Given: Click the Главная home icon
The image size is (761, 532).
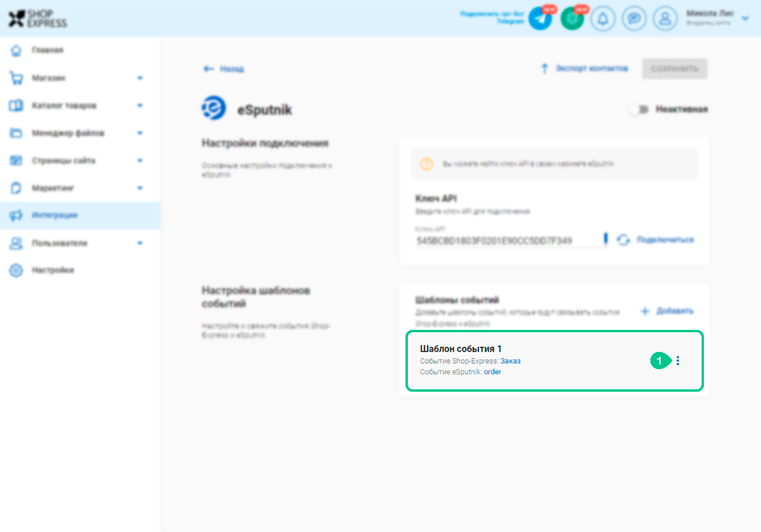Looking at the screenshot, I should (16, 51).
